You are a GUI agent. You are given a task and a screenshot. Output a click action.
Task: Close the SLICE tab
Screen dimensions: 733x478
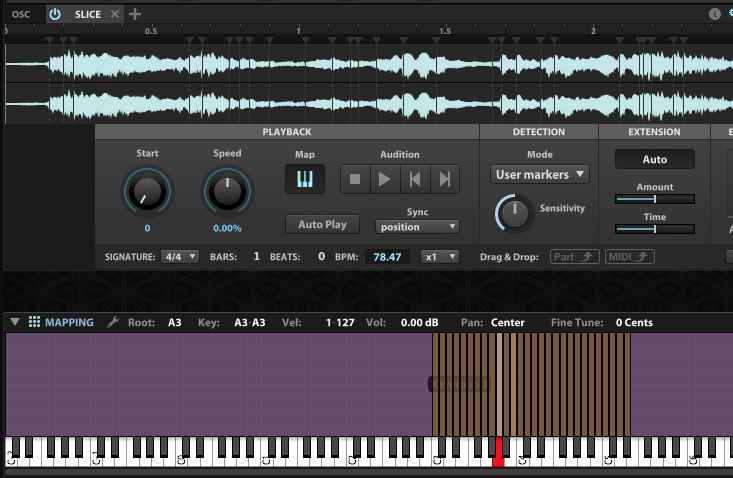point(115,14)
